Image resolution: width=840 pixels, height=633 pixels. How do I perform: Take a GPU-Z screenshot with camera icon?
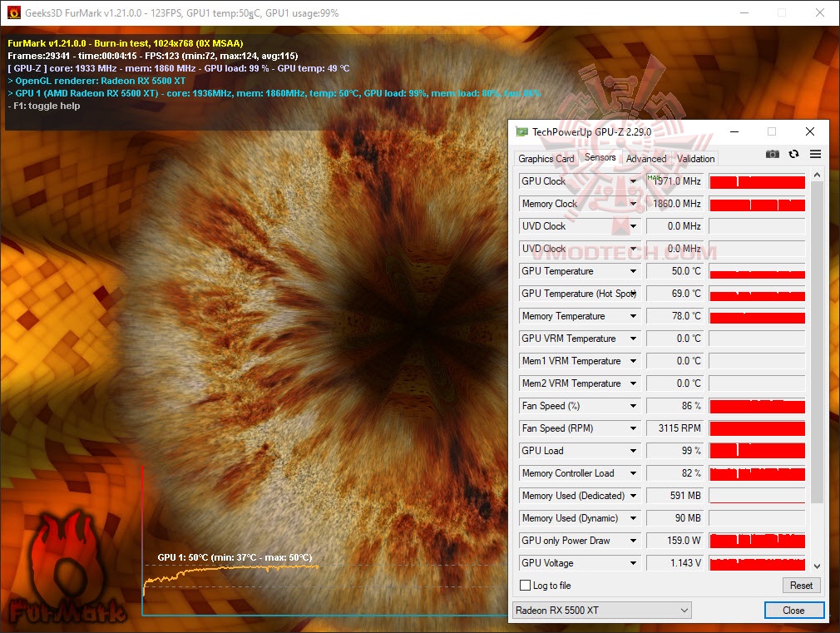pos(772,155)
